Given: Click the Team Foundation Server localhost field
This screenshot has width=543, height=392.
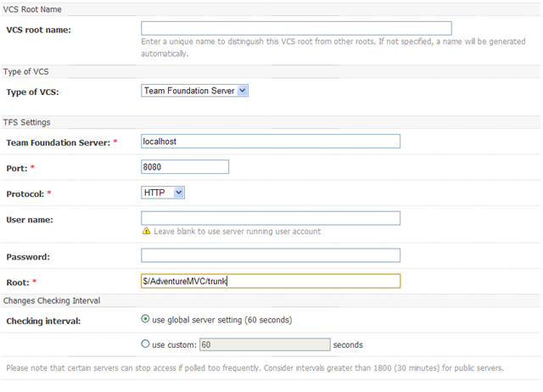Looking at the screenshot, I should coord(271,142).
